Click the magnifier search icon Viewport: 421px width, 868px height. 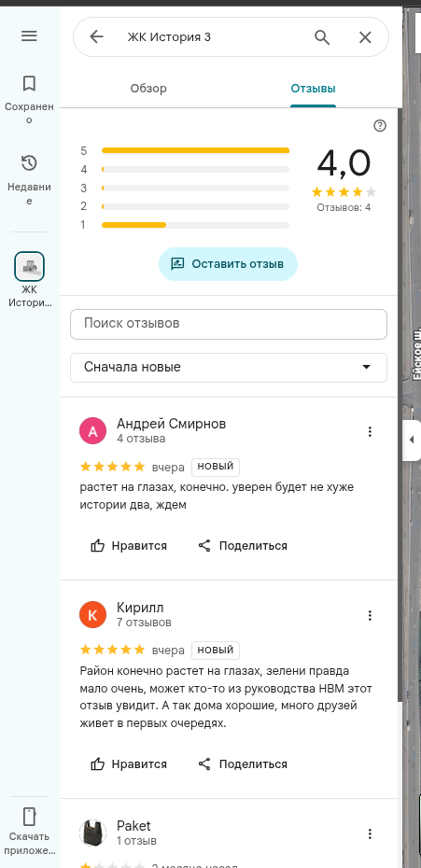pyautogui.click(x=322, y=37)
